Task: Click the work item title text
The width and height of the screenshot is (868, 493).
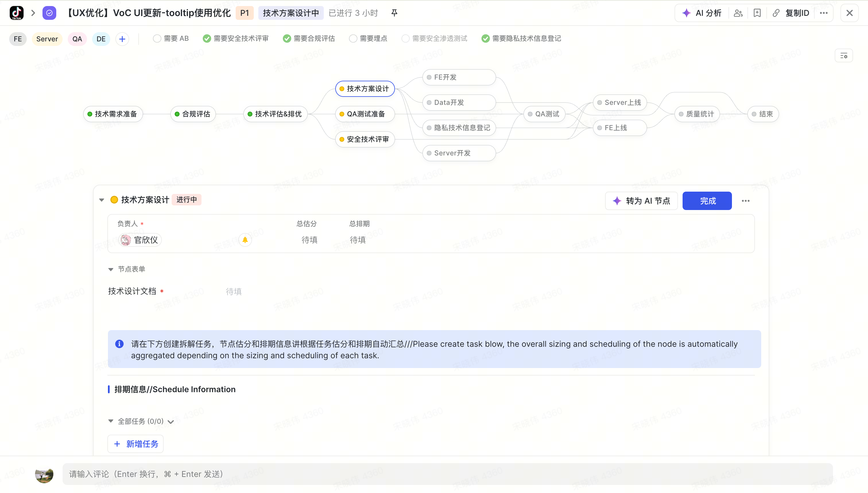Action: (148, 13)
